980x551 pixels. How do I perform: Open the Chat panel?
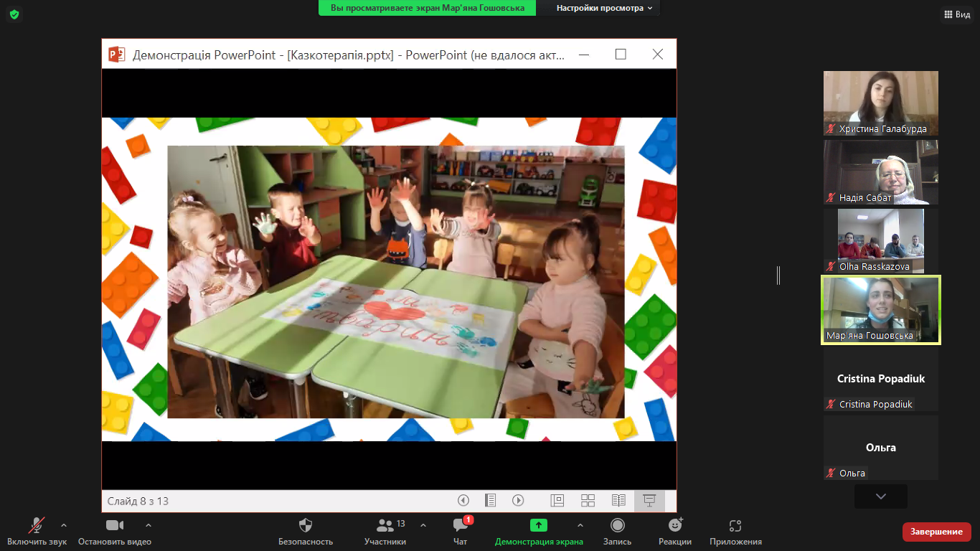461,526
